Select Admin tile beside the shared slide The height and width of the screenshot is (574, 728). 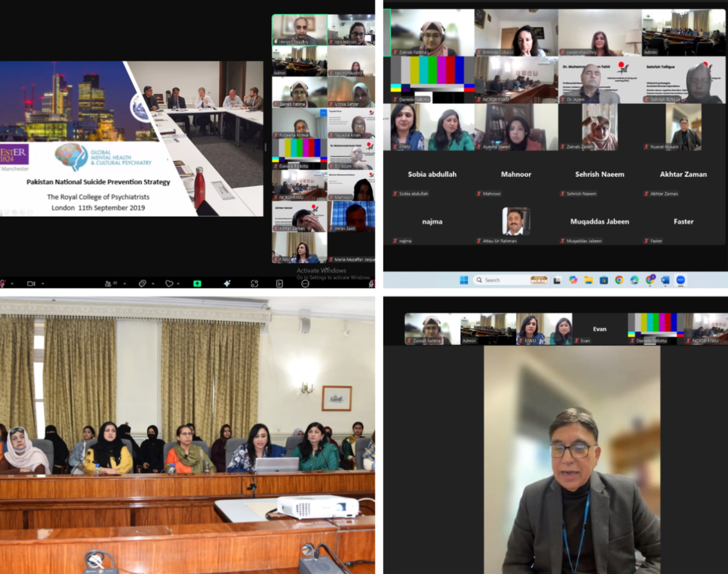(x=299, y=61)
